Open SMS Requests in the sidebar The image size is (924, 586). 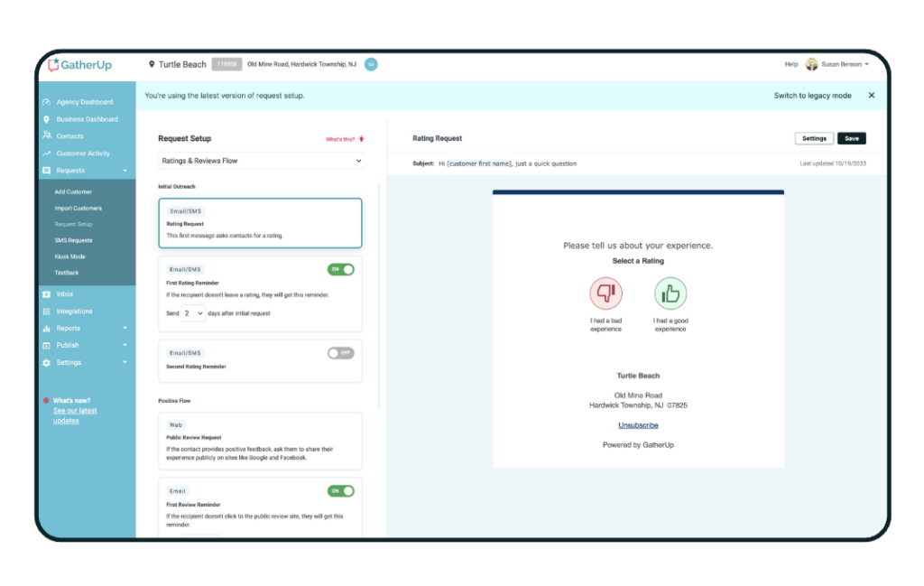(73, 240)
